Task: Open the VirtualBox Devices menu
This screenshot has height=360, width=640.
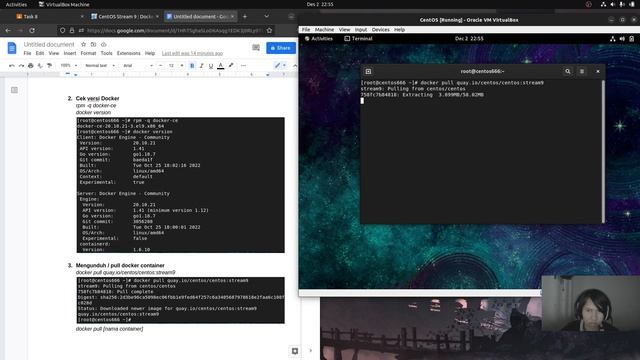Action: [x=380, y=30]
